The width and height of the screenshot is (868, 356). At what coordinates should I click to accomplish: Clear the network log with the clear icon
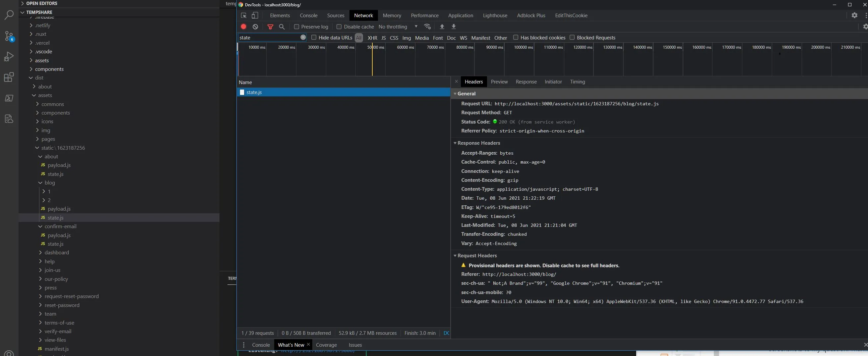click(x=255, y=26)
